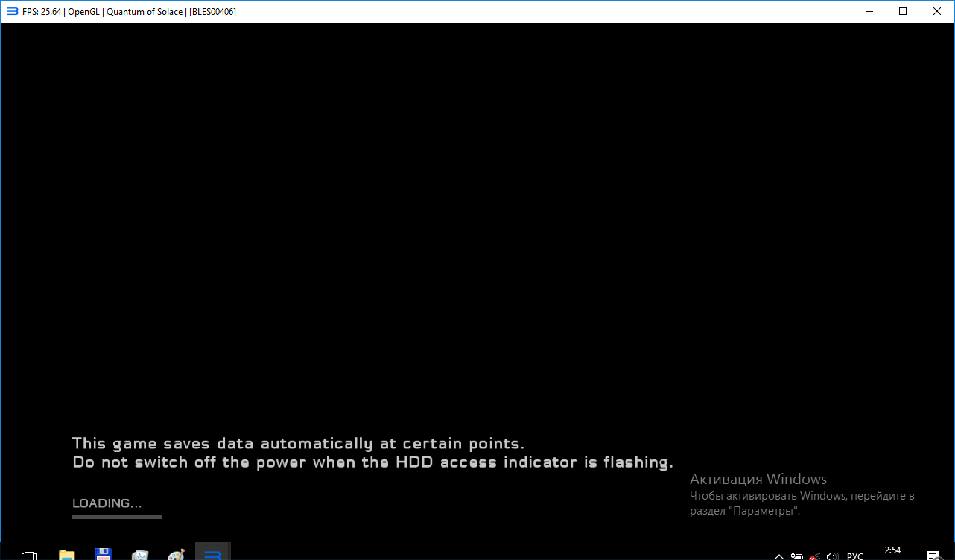Click the RPCS3 logo in the title bar
955x560 pixels.
(x=13, y=11)
